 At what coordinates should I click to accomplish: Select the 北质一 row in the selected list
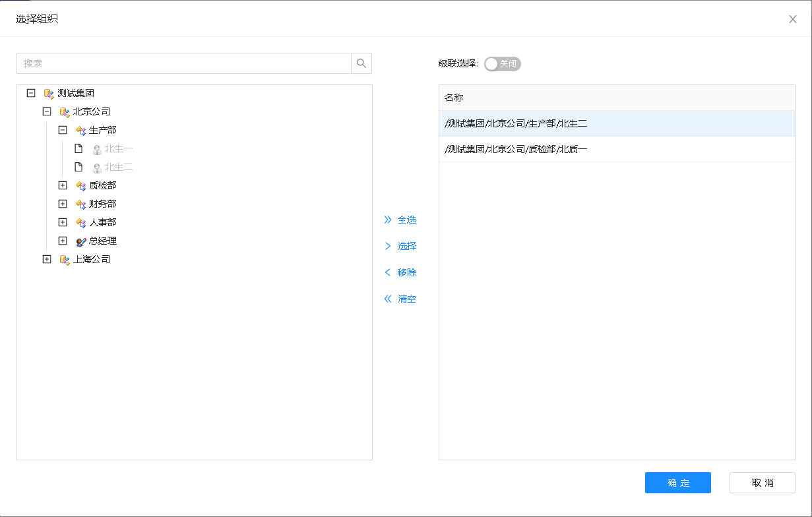coord(616,149)
